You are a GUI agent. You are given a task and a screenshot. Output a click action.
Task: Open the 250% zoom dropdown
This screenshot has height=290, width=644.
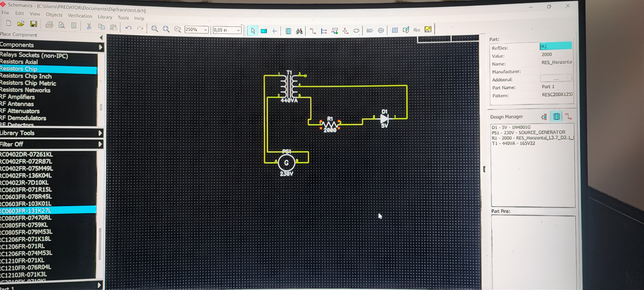point(205,30)
